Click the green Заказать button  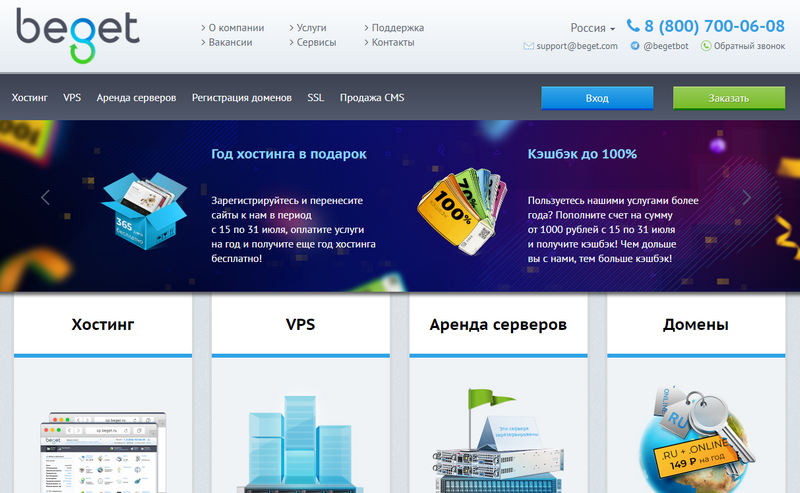click(x=729, y=98)
